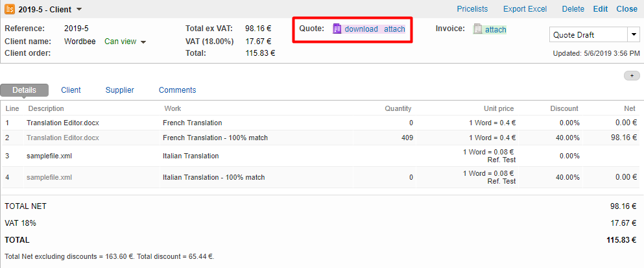Go to the Comments tab
The image size is (644, 268).
click(x=177, y=90)
